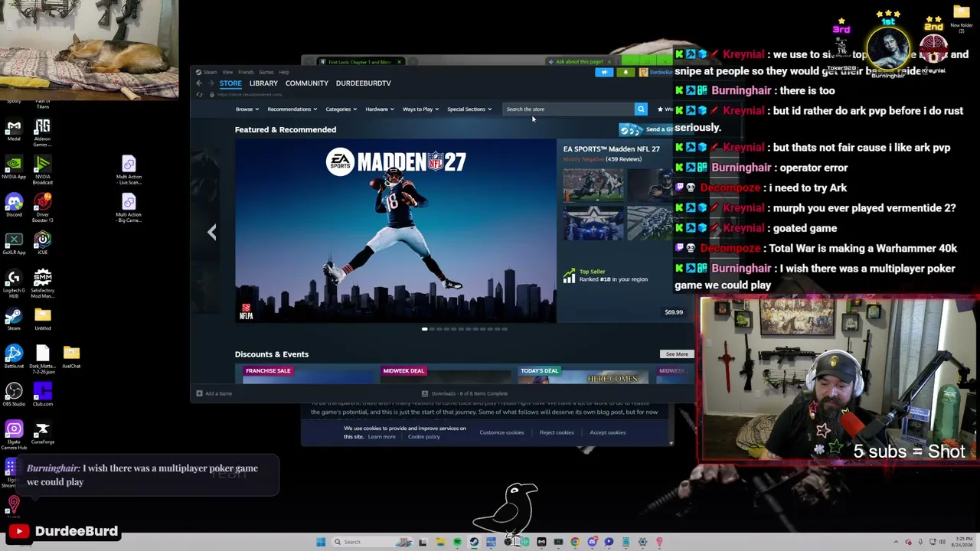Open the Madden NFL 27 featured banner
The width and height of the screenshot is (980, 551).
[396, 230]
